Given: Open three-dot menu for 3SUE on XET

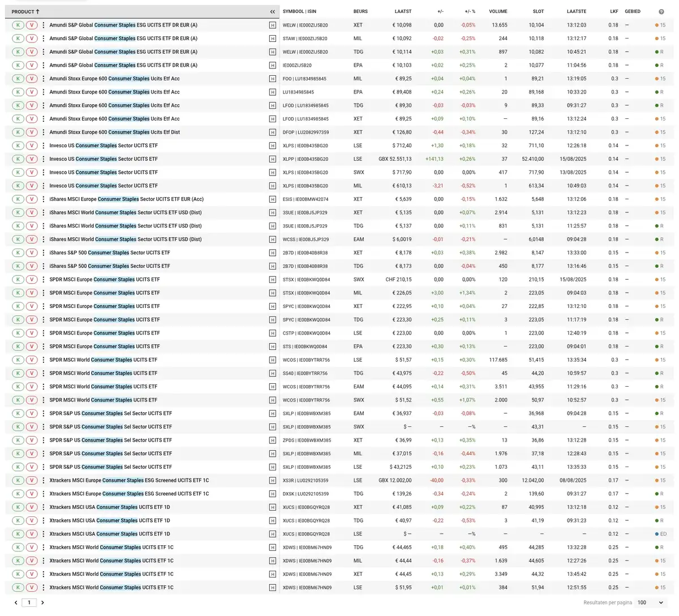Looking at the screenshot, I should pyautogui.click(x=44, y=213).
